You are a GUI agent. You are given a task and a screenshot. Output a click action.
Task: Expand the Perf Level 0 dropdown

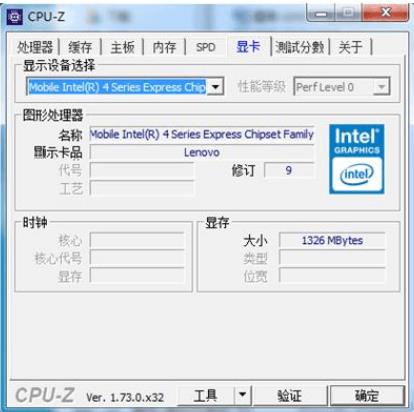pos(381,87)
